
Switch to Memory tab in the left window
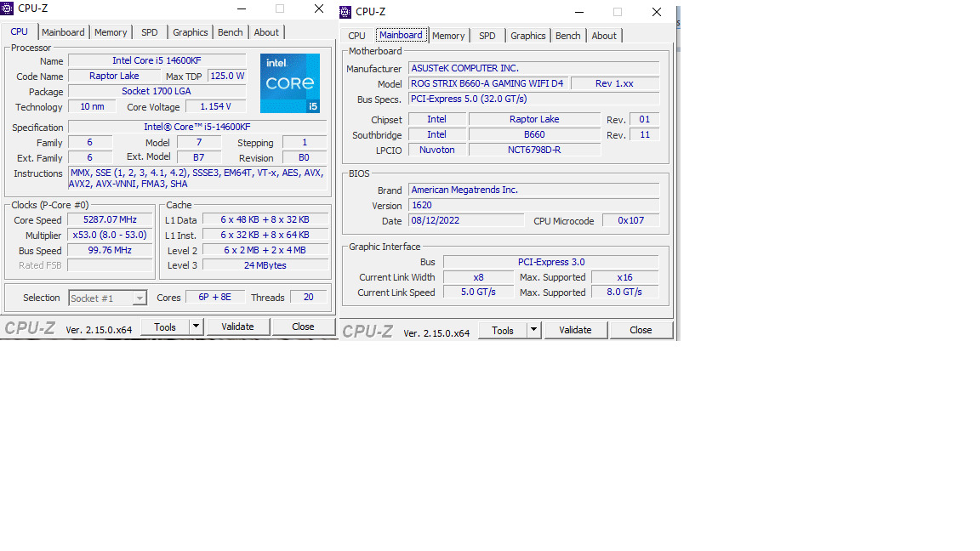(x=111, y=32)
